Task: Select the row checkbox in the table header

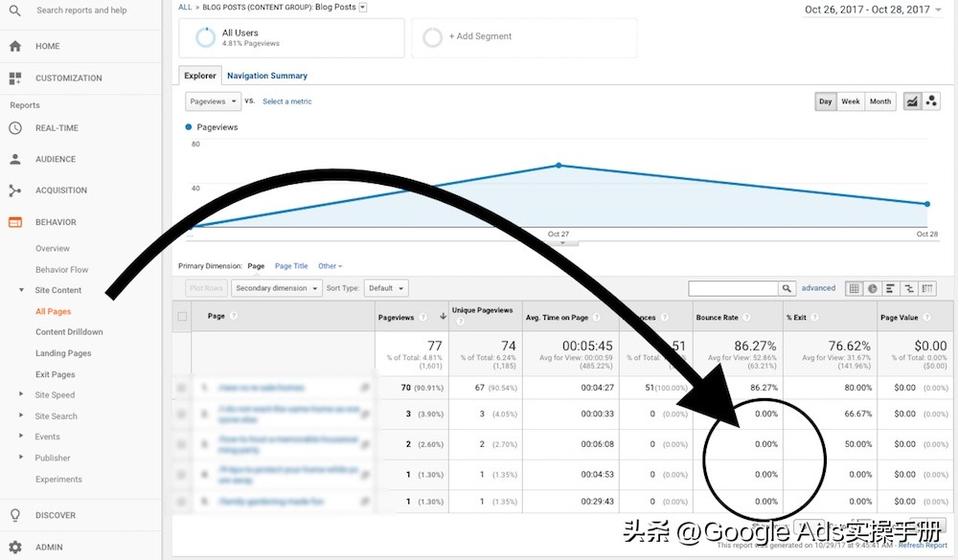Action: click(181, 317)
